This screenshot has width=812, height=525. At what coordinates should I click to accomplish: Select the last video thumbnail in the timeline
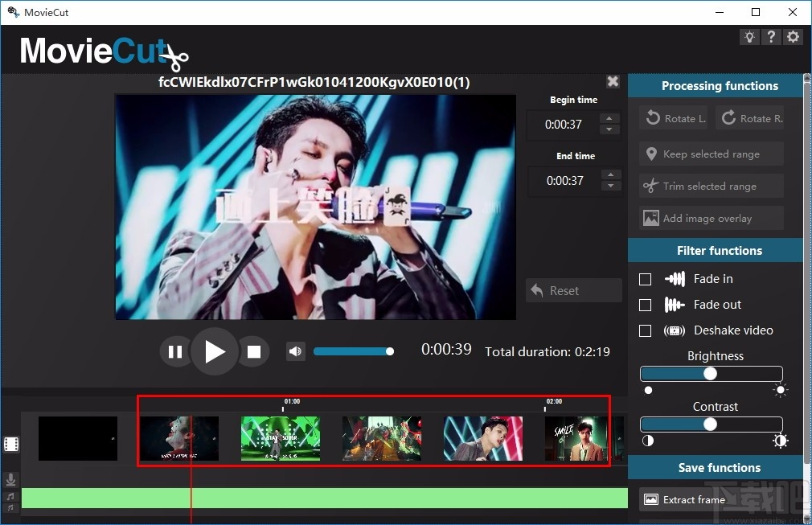point(576,438)
